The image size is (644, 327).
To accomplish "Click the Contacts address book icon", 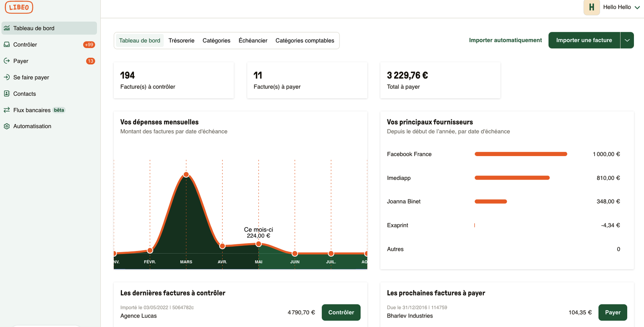I will (x=7, y=94).
